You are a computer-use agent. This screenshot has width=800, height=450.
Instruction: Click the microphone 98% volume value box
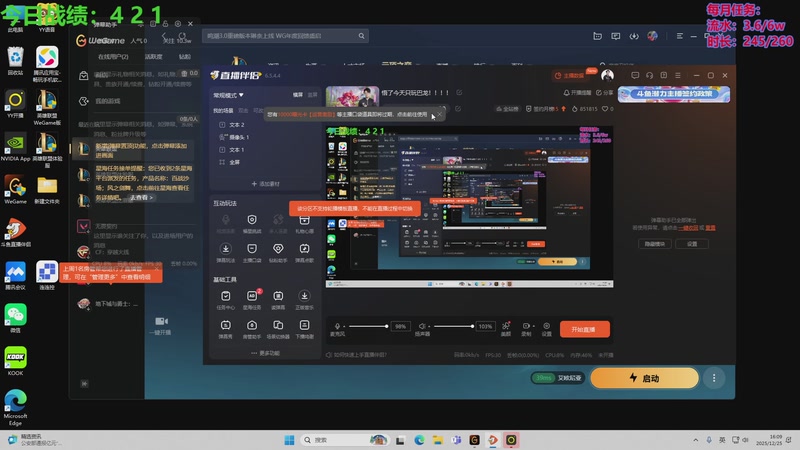401,327
